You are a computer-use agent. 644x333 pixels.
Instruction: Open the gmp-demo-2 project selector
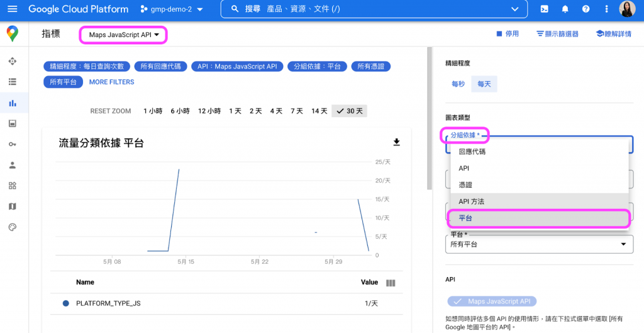click(x=172, y=9)
